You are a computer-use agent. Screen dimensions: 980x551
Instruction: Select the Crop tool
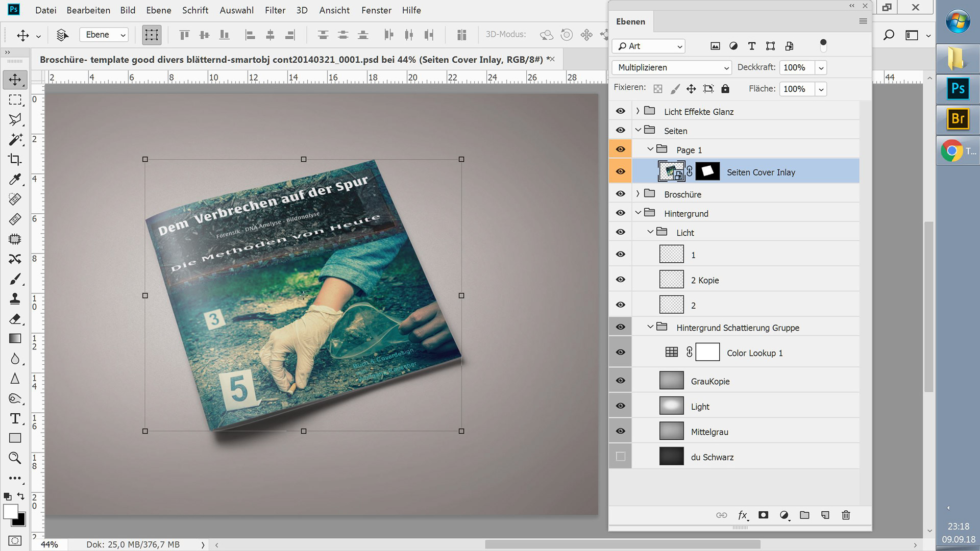(15, 159)
